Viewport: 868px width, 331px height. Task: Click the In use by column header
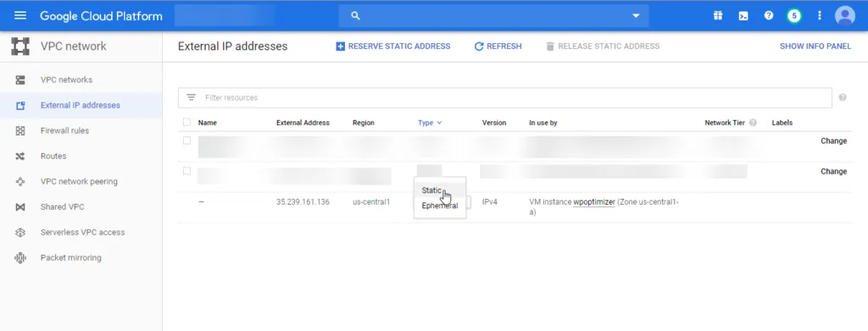pos(543,123)
